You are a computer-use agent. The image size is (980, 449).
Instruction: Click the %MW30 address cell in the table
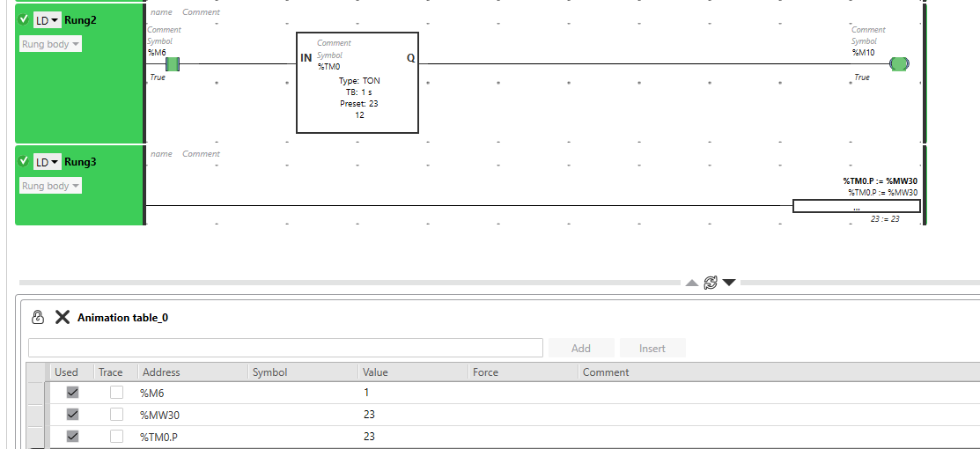(x=193, y=414)
